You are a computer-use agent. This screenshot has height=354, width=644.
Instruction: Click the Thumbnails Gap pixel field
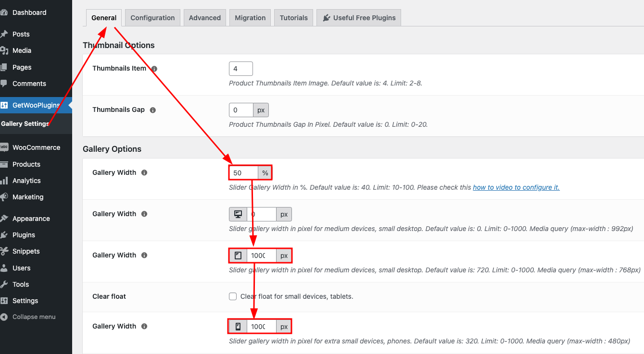point(241,110)
